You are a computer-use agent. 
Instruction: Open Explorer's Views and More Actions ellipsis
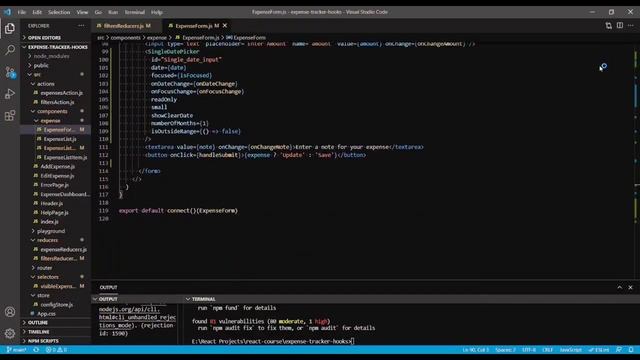[x=81, y=26]
